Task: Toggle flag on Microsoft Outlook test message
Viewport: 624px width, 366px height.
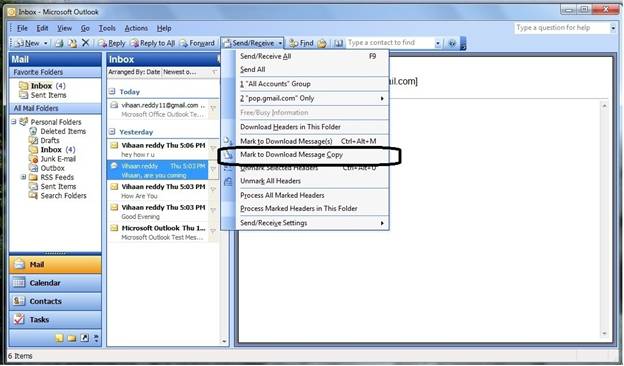Action: point(213,232)
